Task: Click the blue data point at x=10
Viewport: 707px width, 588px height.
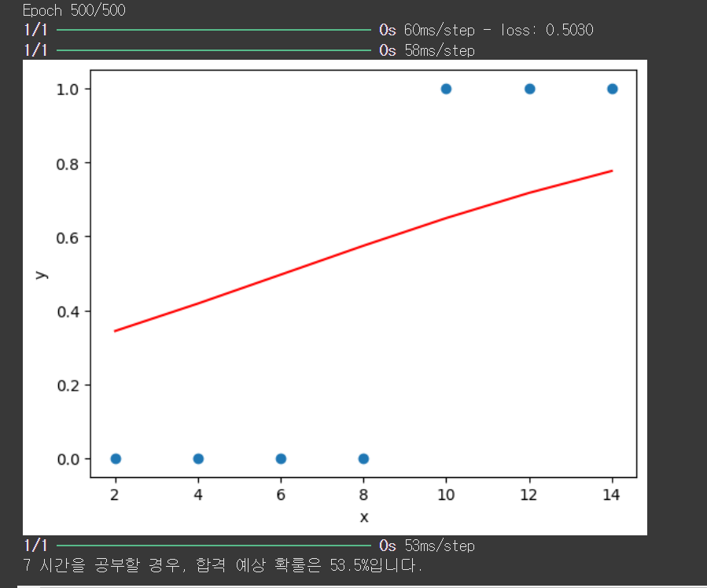Action: point(446,89)
